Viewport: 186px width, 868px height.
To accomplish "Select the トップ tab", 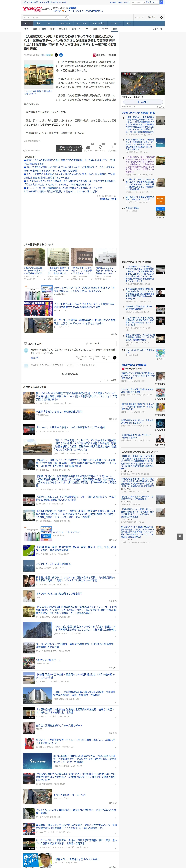I will pos(27,24).
